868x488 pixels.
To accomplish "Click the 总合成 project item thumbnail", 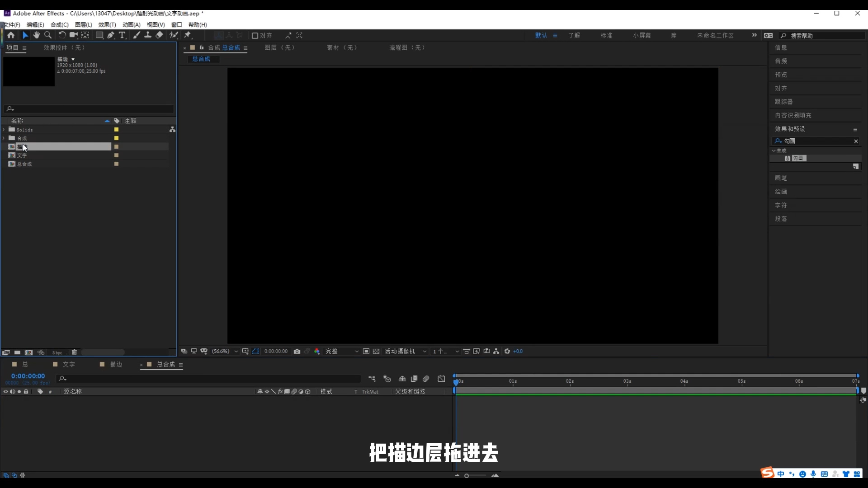I will click(11, 164).
